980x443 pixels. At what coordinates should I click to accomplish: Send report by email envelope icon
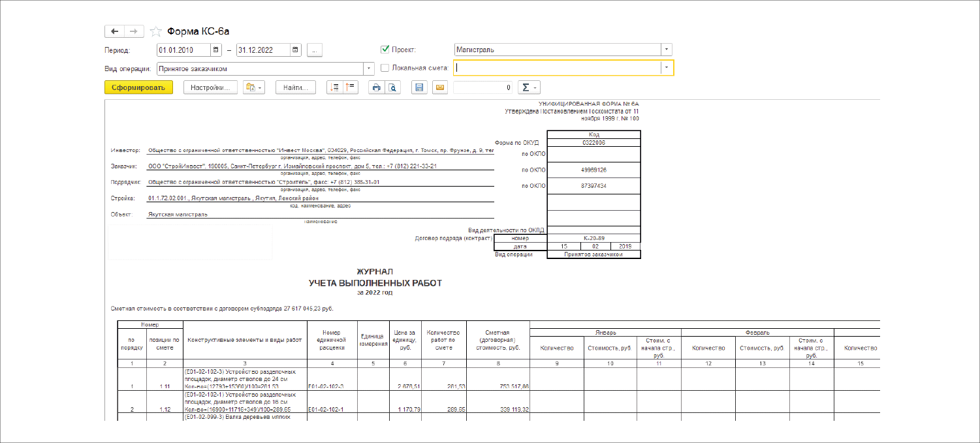pyautogui.click(x=439, y=87)
